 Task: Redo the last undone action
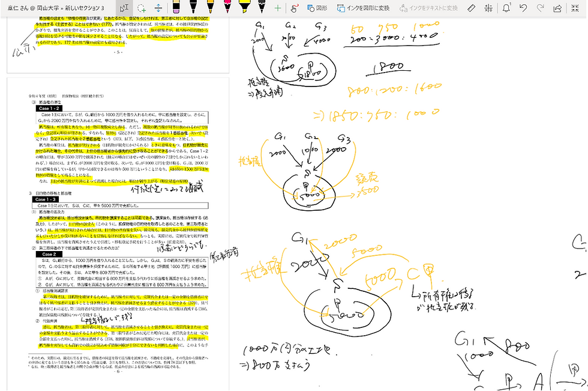(x=541, y=8)
